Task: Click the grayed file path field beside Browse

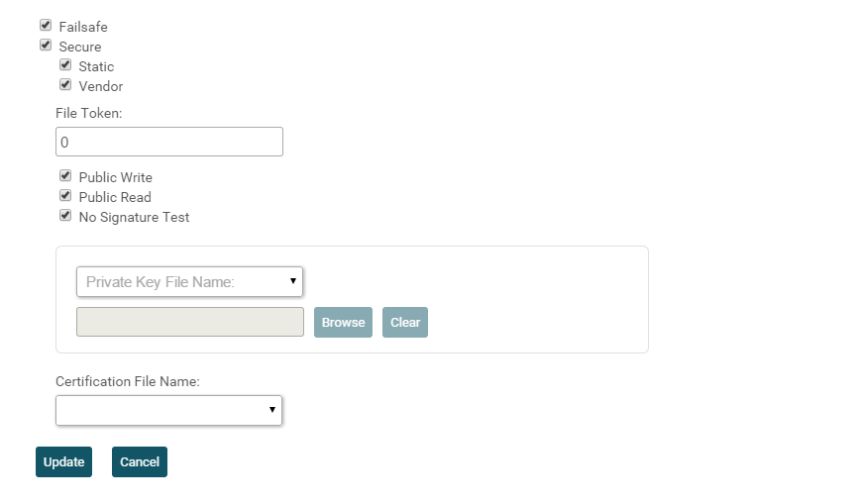Action: (190, 322)
